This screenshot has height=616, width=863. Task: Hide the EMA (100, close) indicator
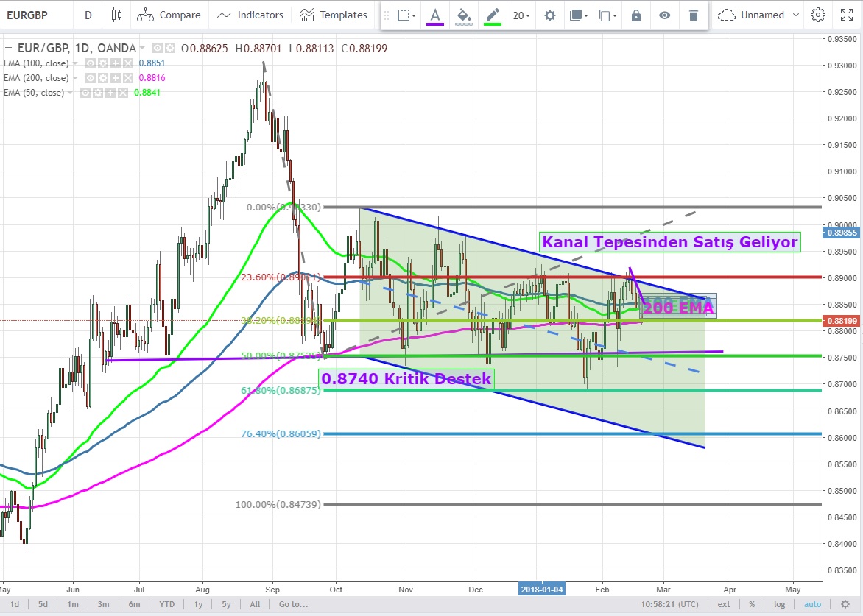91,63
